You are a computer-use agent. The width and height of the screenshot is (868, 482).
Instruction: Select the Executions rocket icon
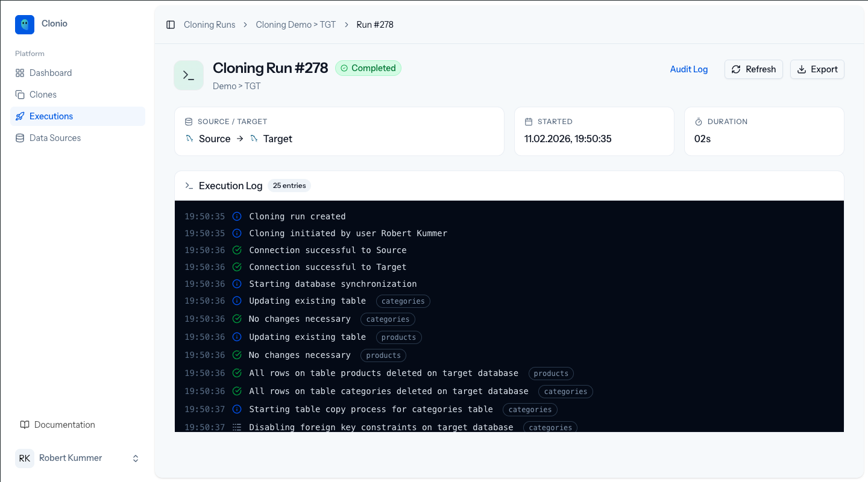point(21,116)
